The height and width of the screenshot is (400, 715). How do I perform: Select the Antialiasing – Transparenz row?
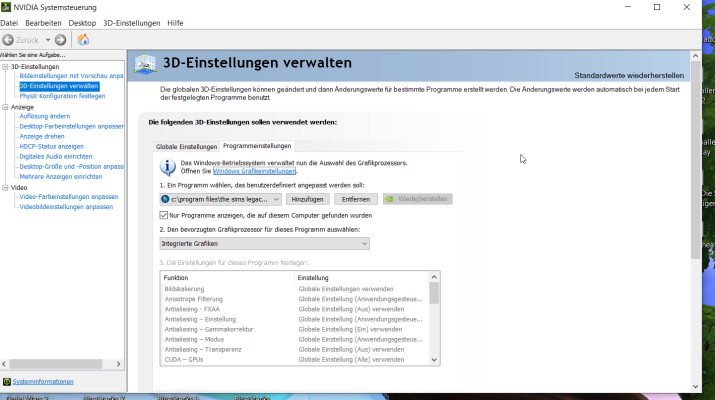[x=295, y=349]
